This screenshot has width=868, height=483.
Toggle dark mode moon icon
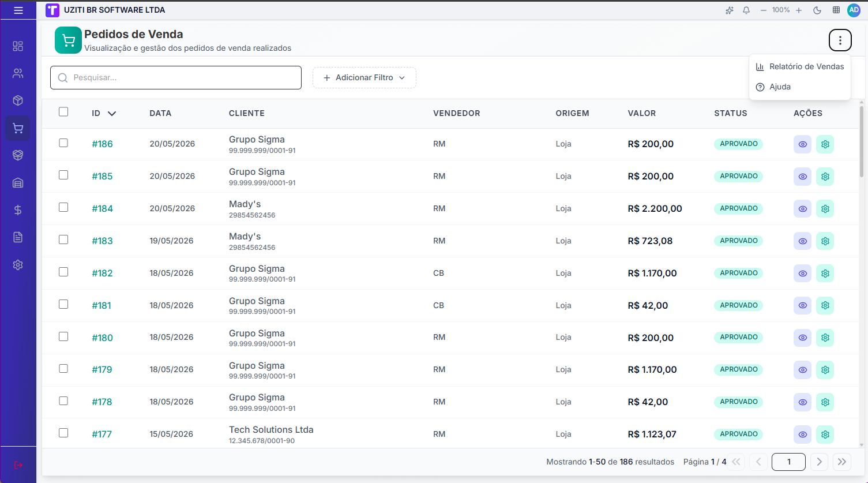(x=817, y=10)
